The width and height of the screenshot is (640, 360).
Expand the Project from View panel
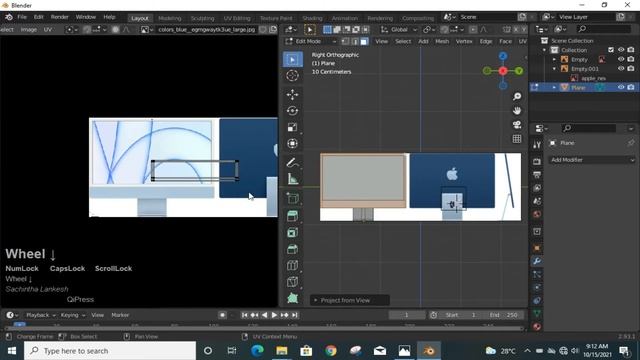[x=349, y=300]
